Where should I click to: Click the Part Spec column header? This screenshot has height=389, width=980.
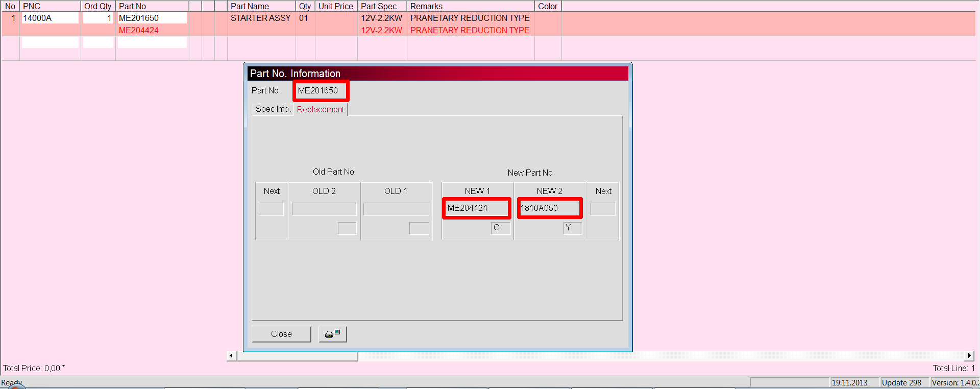click(x=382, y=6)
